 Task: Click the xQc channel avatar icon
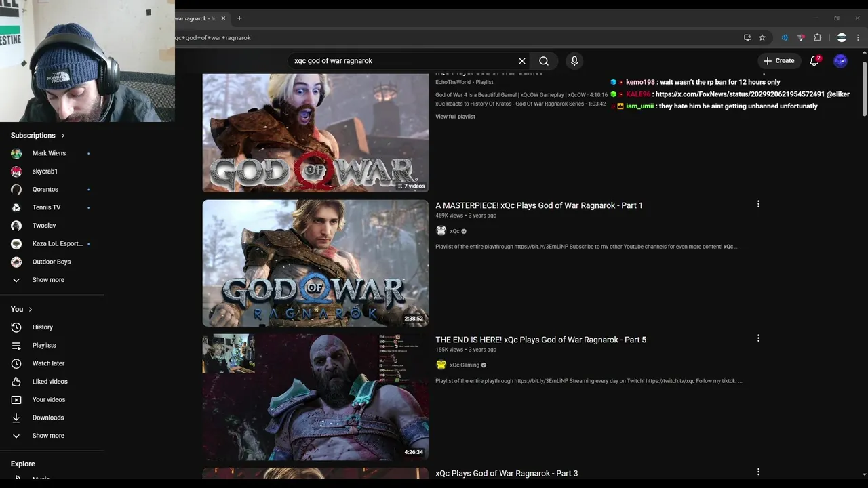[441, 231]
